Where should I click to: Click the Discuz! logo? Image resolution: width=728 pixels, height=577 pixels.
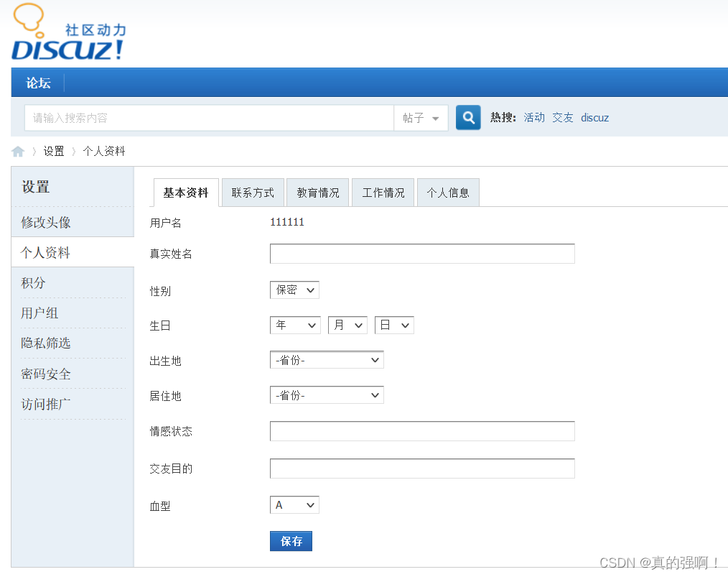tap(68, 32)
